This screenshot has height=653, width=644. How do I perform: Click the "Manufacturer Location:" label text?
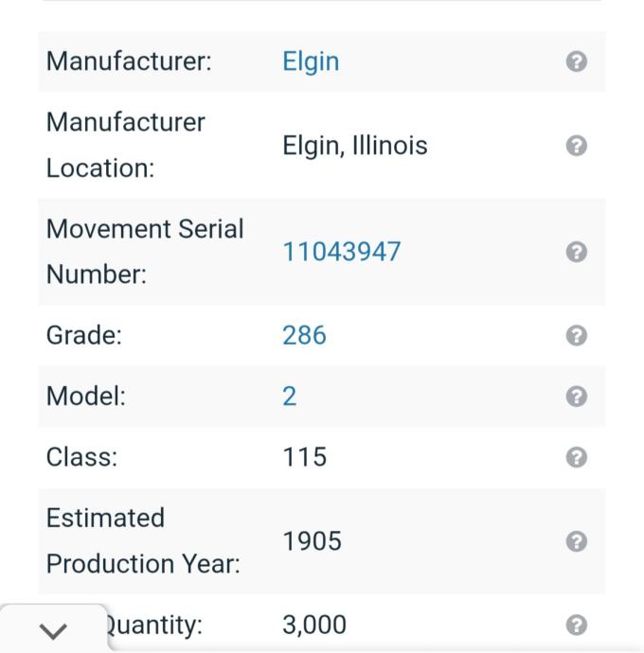[x=126, y=146]
